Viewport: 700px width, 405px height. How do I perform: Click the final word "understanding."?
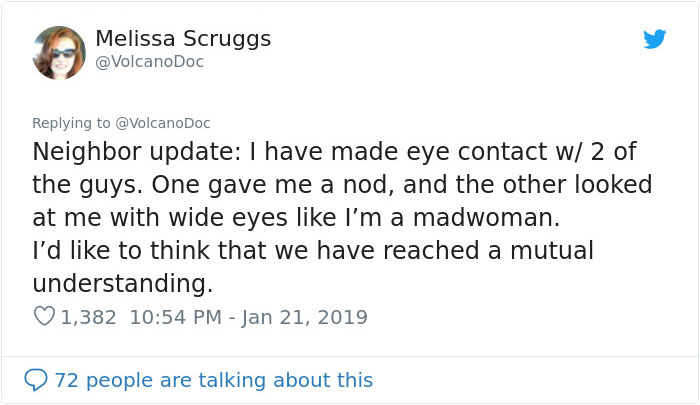[123, 284]
